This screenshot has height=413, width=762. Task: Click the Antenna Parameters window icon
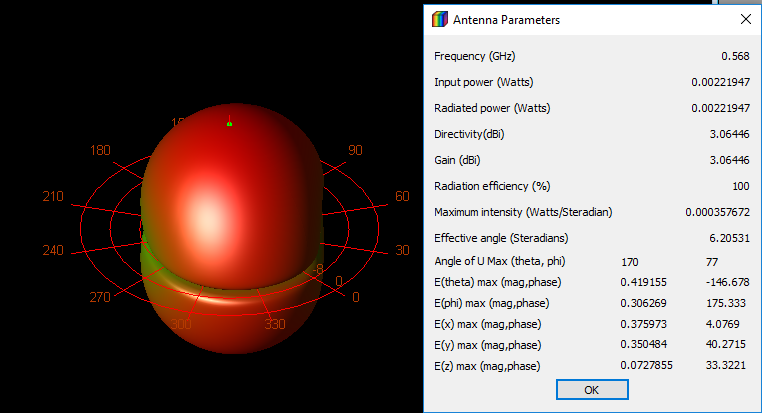click(x=439, y=19)
